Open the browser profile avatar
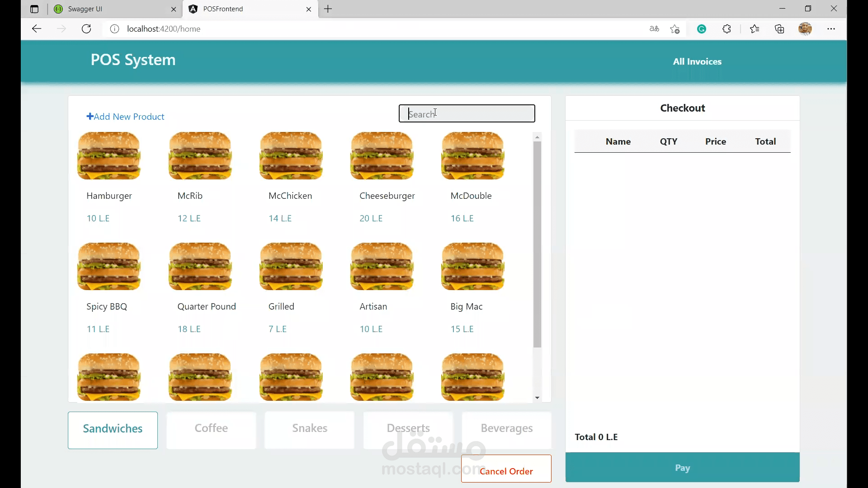Viewport: 868px width, 488px height. [x=805, y=29]
